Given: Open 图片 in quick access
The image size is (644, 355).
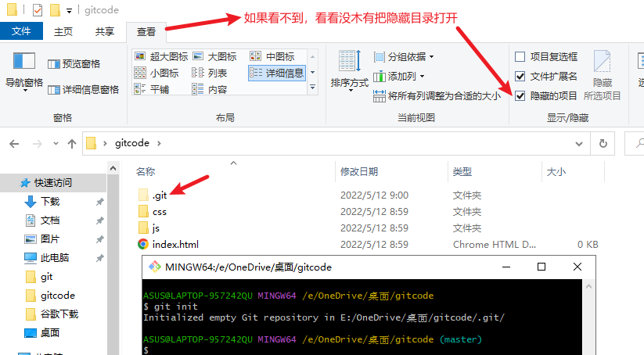Looking at the screenshot, I should (x=50, y=238).
